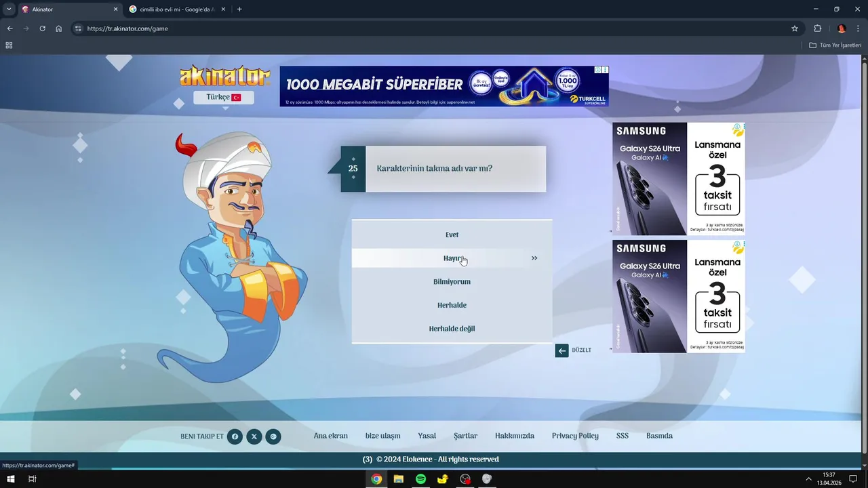Open the Hakkımızda footer link
The height and width of the screenshot is (488, 868).
[x=515, y=436]
